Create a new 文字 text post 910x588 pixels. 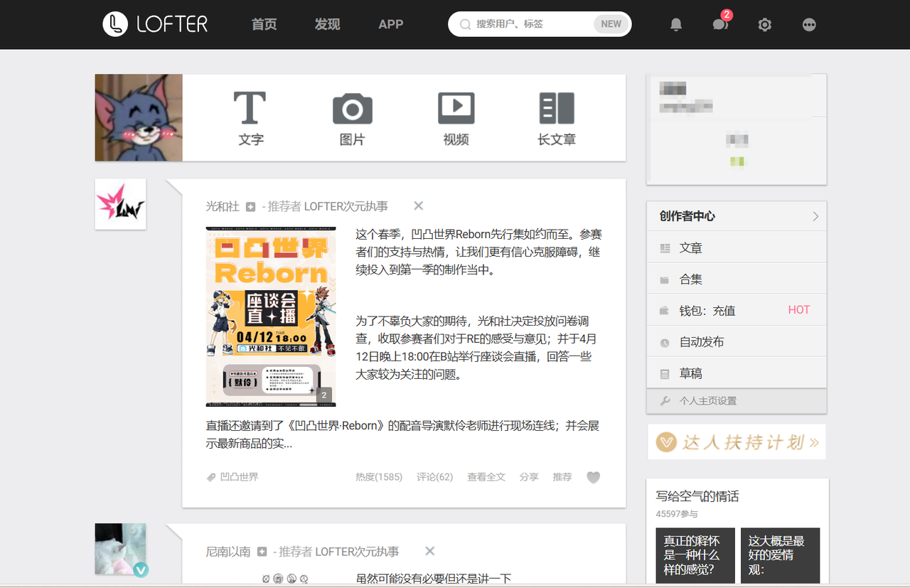click(x=250, y=118)
